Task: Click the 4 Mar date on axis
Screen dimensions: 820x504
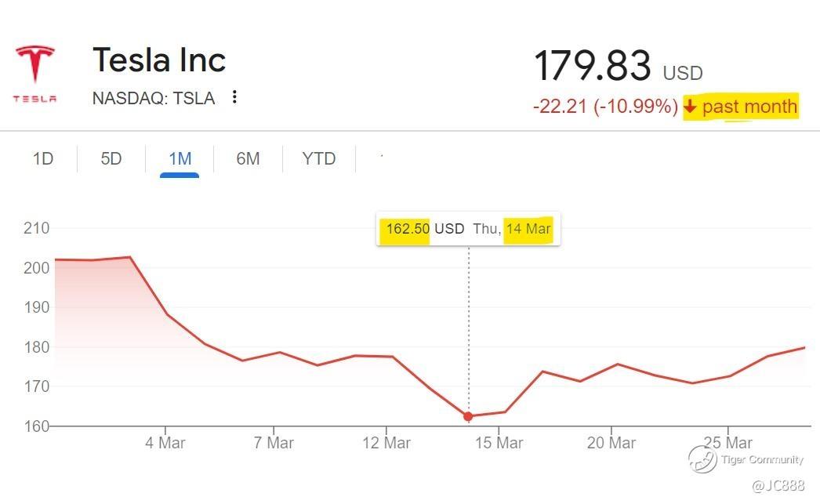Action: [x=165, y=443]
